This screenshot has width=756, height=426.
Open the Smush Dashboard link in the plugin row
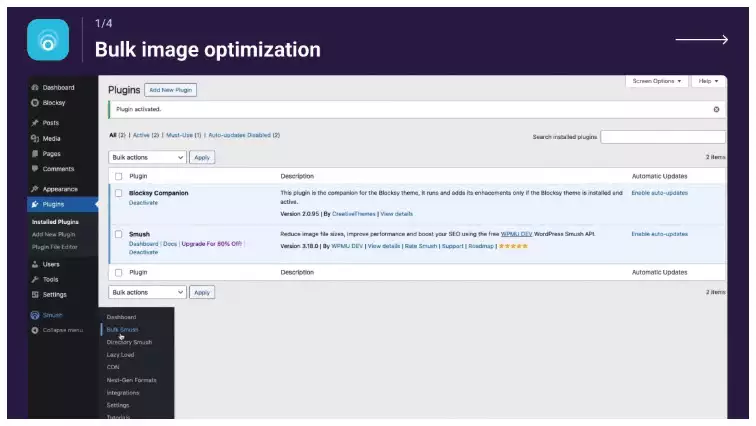[143, 244]
